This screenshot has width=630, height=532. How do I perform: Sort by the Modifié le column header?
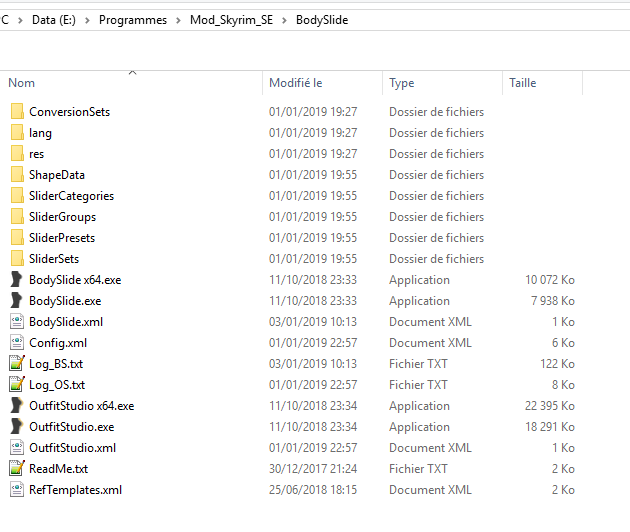tap(295, 83)
